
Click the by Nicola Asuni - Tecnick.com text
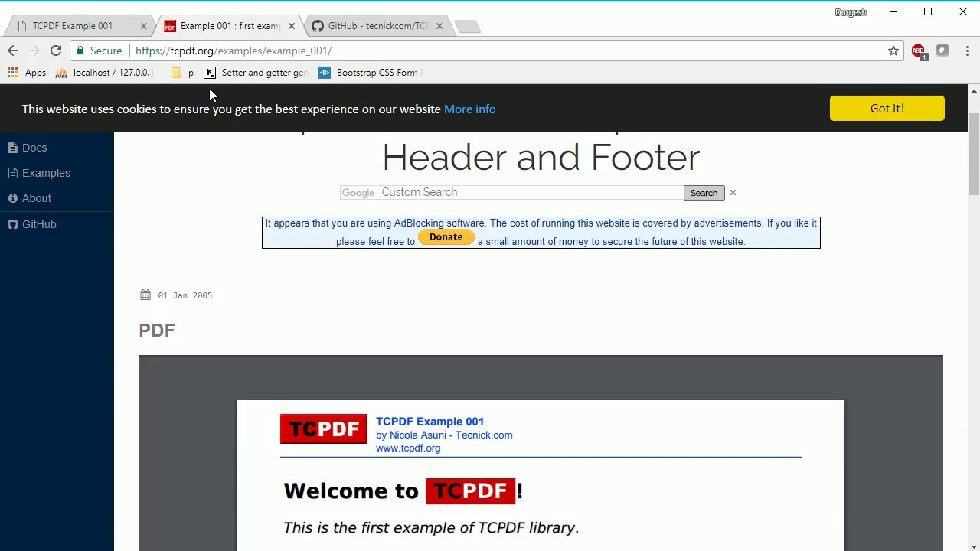444,435
